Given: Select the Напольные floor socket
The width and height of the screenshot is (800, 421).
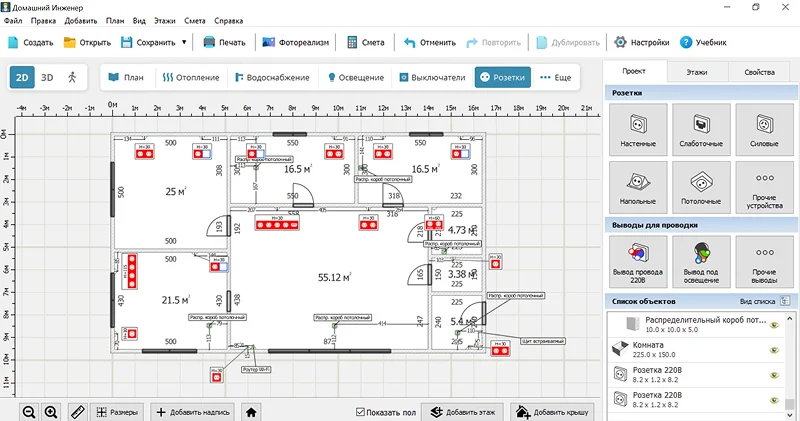Looking at the screenshot, I should (x=638, y=186).
